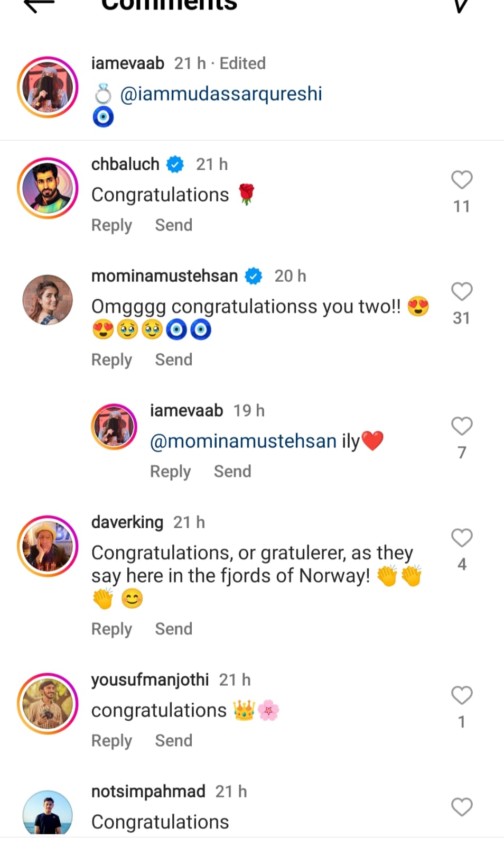
Task: Heart yousufmanjothi's congratulations comment
Action: point(461,695)
